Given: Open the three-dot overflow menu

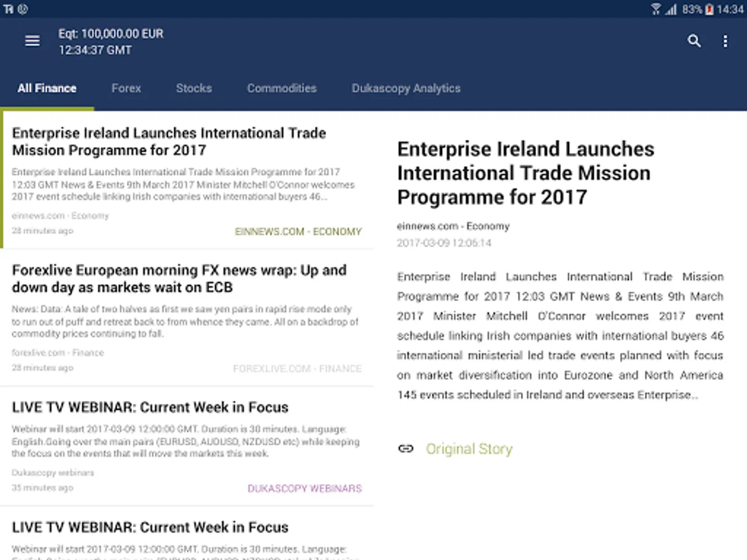Looking at the screenshot, I should tap(725, 41).
